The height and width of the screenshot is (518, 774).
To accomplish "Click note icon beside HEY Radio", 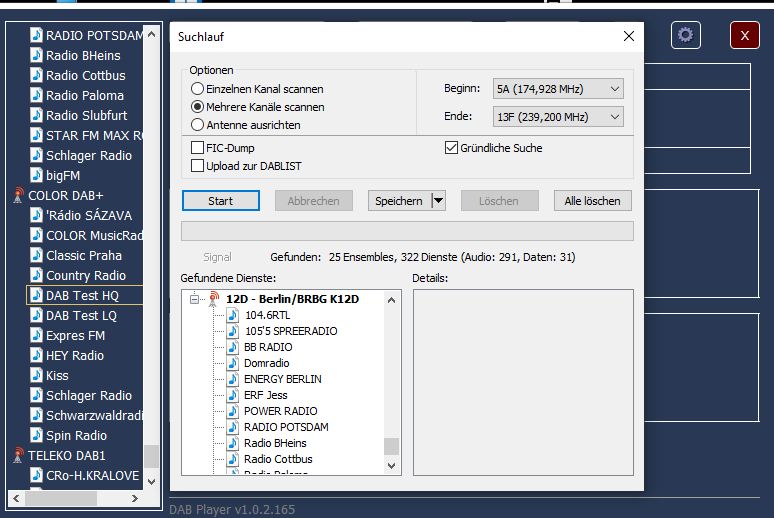I will coord(36,355).
